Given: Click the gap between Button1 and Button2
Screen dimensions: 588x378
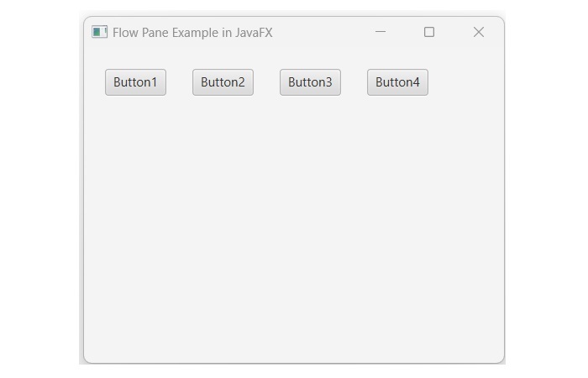Looking at the screenshot, I should coord(179,82).
